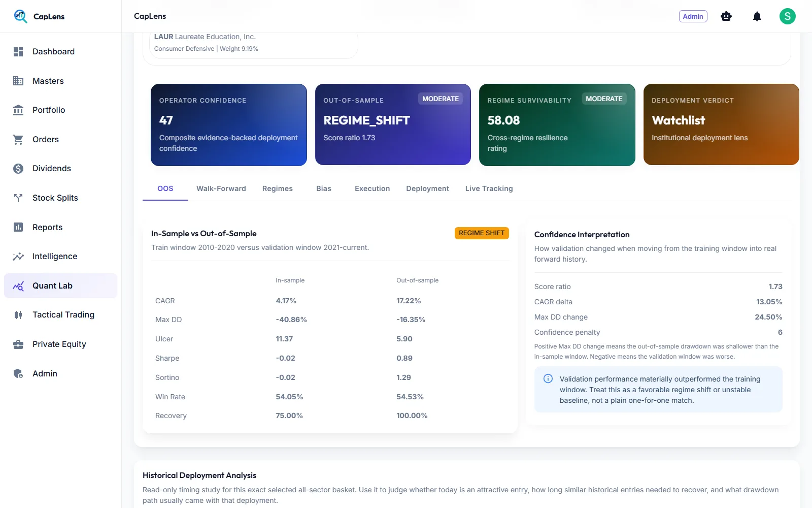Image resolution: width=812 pixels, height=508 pixels.
Task: Switch to the Walk-Forward tab
Action: click(221, 188)
